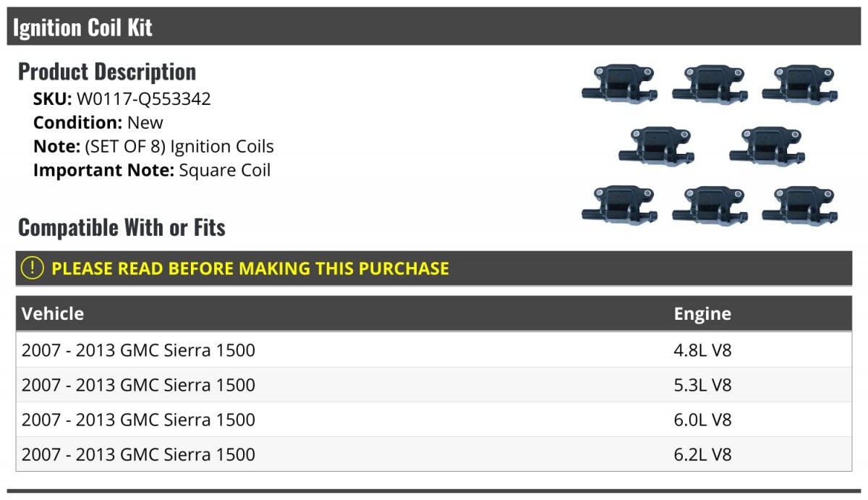Click the PLEASE READ BEFORE MAKING THIS PURCHASE banner
The height and width of the screenshot is (500, 868).
pos(434,268)
